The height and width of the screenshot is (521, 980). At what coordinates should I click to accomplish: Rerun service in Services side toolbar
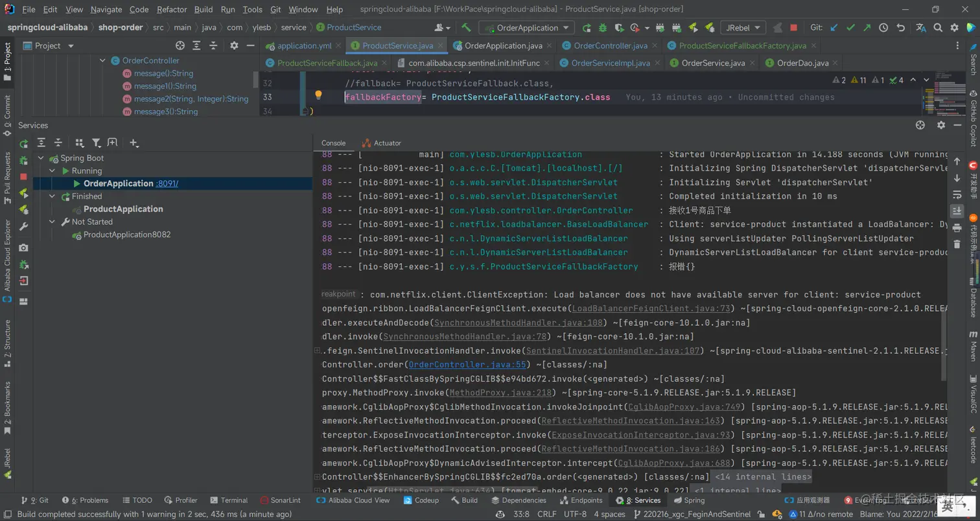click(x=24, y=143)
